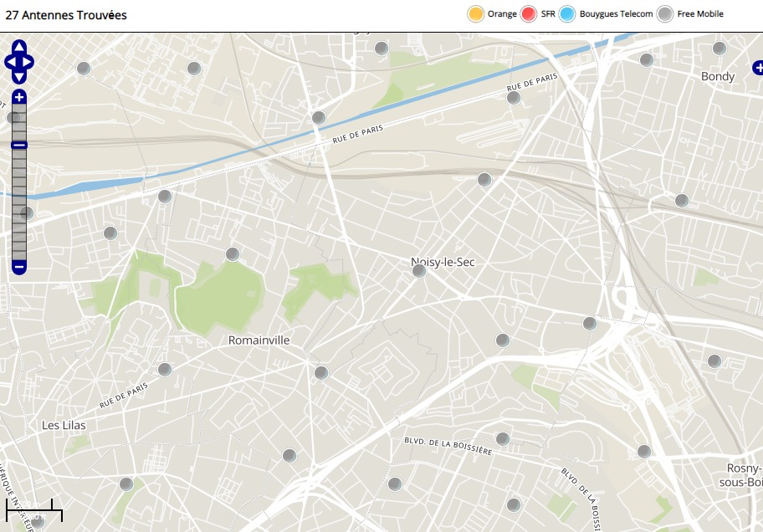This screenshot has height=532, width=763.
Task: Toggle the Orange operator filter circle
Action: 476,14
